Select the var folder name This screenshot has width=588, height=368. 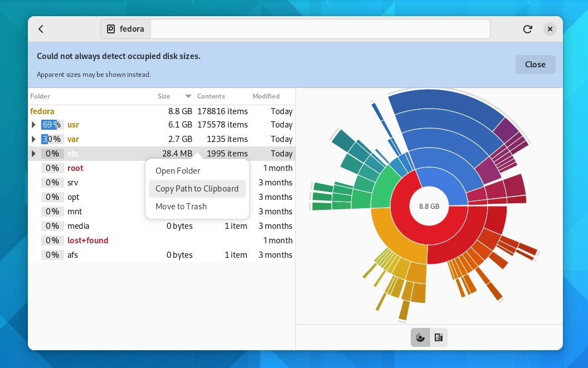(x=73, y=139)
